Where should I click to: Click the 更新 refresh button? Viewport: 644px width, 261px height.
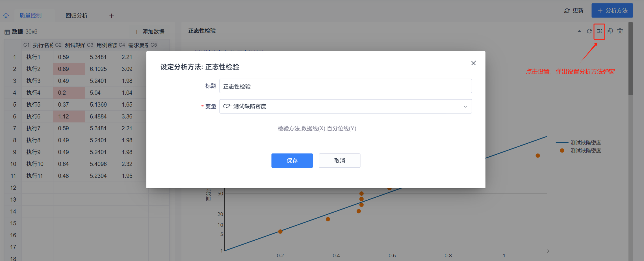tap(574, 11)
